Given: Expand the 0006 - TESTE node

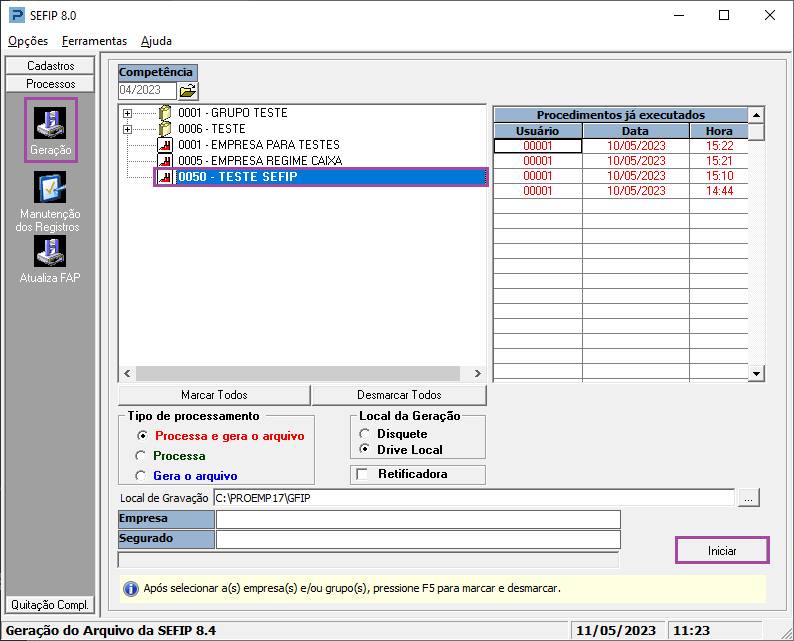Looking at the screenshot, I should (x=128, y=130).
